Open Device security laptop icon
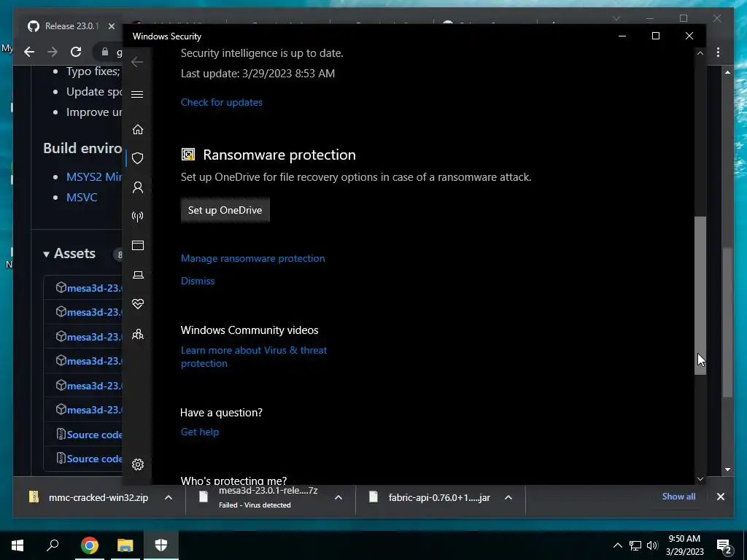This screenshot has width=747, height=560. click(138, 275)
